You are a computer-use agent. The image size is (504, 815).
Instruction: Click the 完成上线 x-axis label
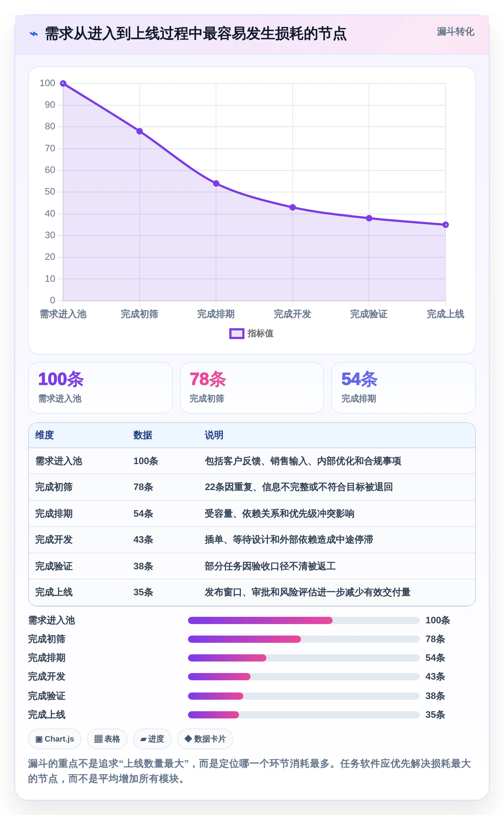445,314
